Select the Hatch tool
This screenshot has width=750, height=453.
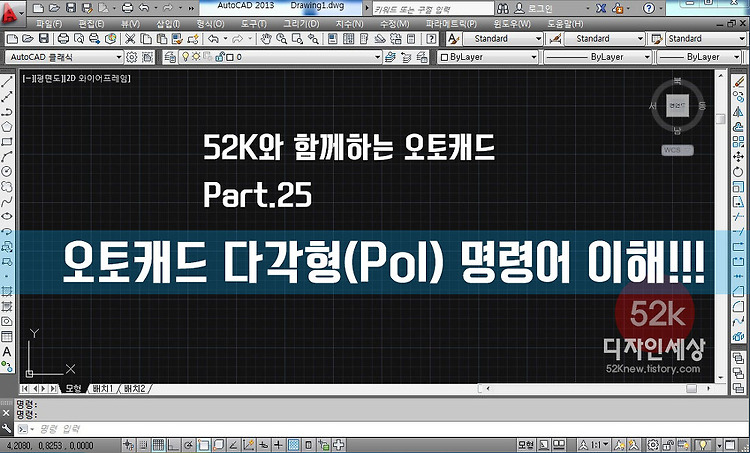[x=7, y=291]
